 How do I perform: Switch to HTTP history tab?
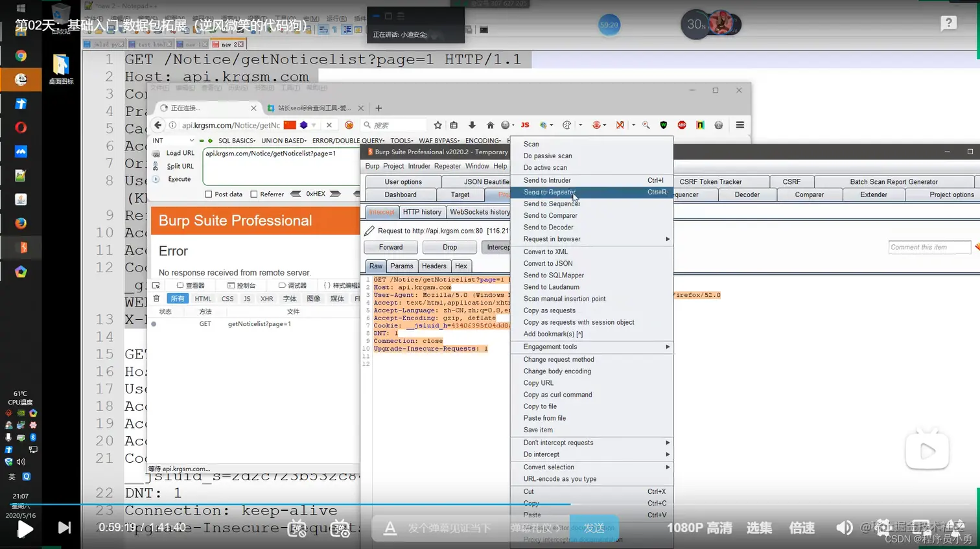tap(422, 212)
